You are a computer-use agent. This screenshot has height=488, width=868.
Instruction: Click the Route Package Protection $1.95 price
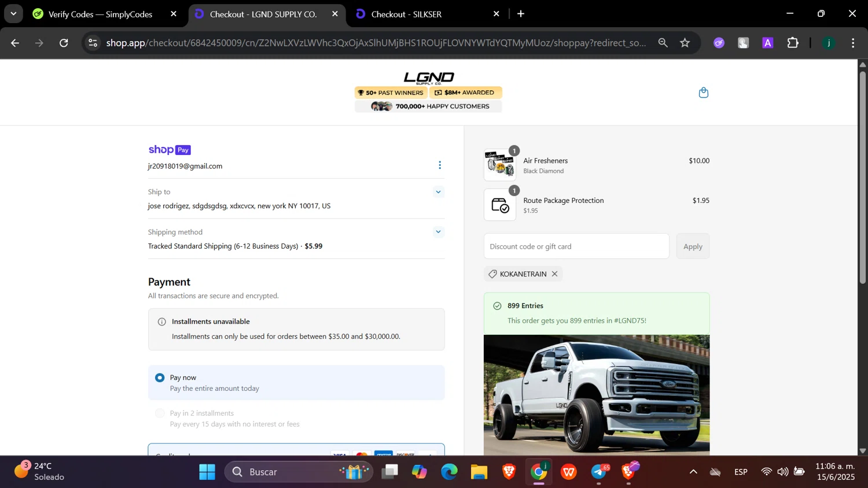pos(701,201)
